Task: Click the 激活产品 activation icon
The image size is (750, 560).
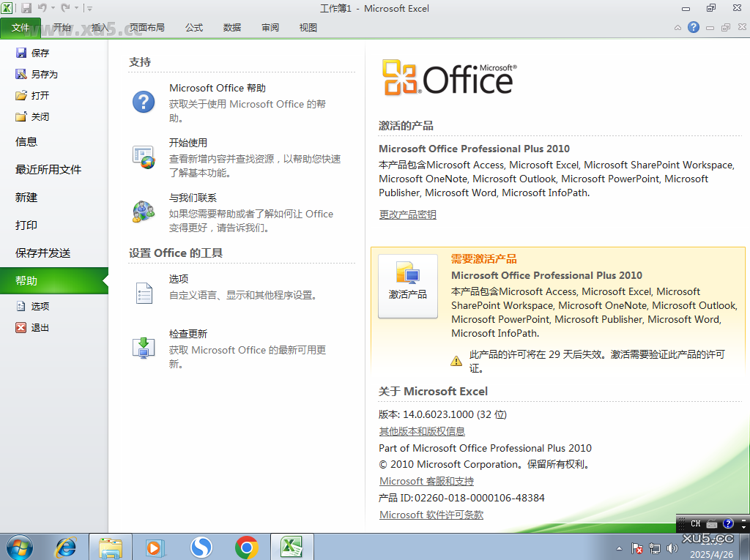Action: [x=407, y=286]
